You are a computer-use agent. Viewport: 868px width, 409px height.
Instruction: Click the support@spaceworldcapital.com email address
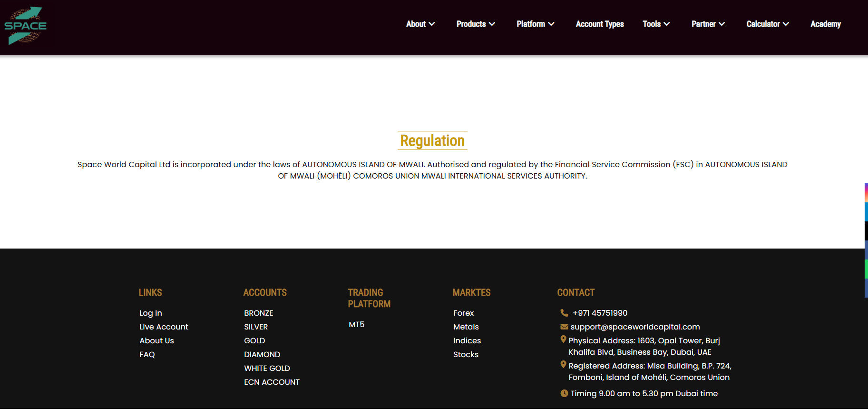(635, 327)
